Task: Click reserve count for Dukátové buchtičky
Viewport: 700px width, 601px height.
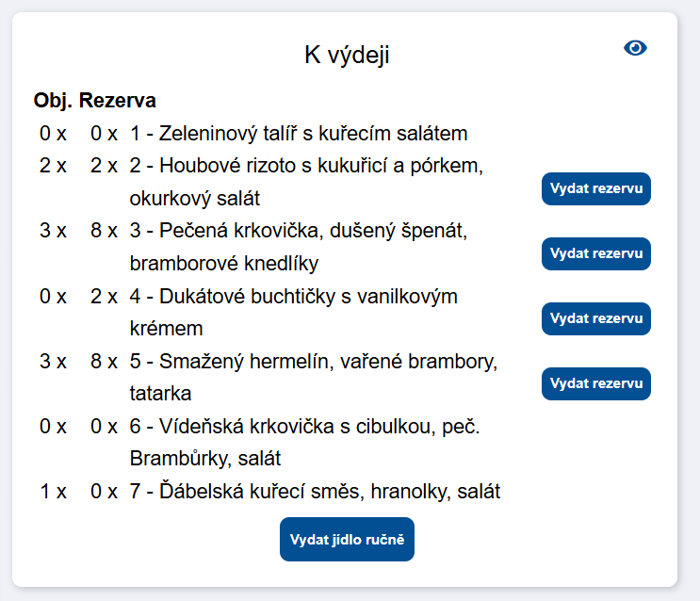Action: pyautogui.click(x=104, y=297)
